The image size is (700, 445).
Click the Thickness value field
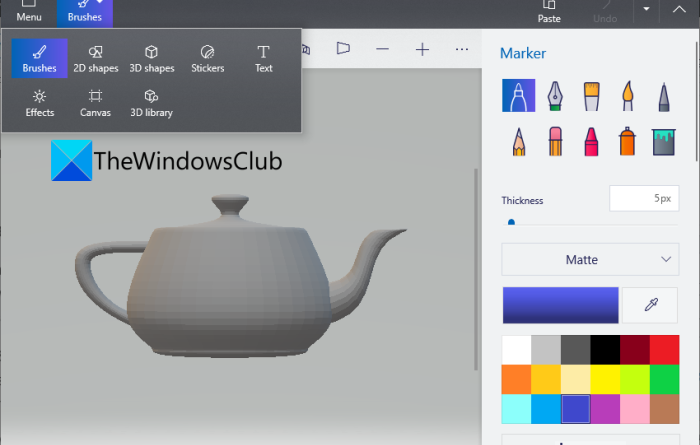point(644,198)
